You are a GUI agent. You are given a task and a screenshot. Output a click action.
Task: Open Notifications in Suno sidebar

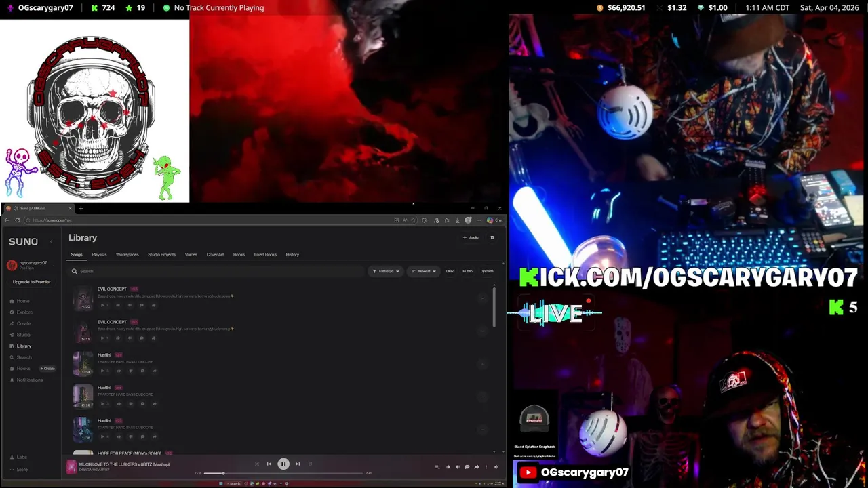pos(26,380)
